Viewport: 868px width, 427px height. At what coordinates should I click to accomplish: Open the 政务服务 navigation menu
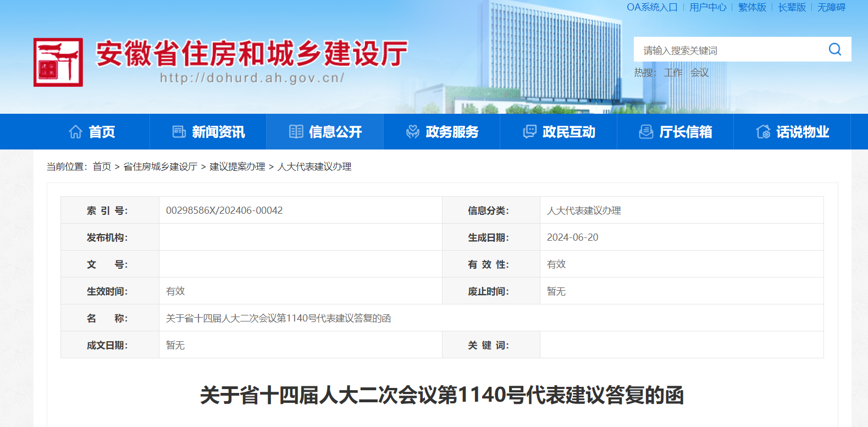pyautogui.click(x=451, y=132)
